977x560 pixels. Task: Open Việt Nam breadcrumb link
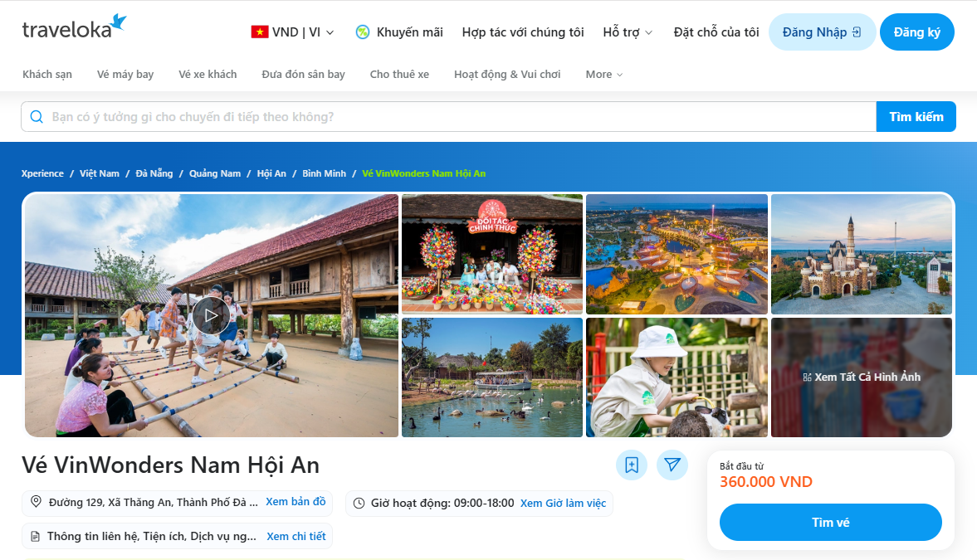(99, 173)
